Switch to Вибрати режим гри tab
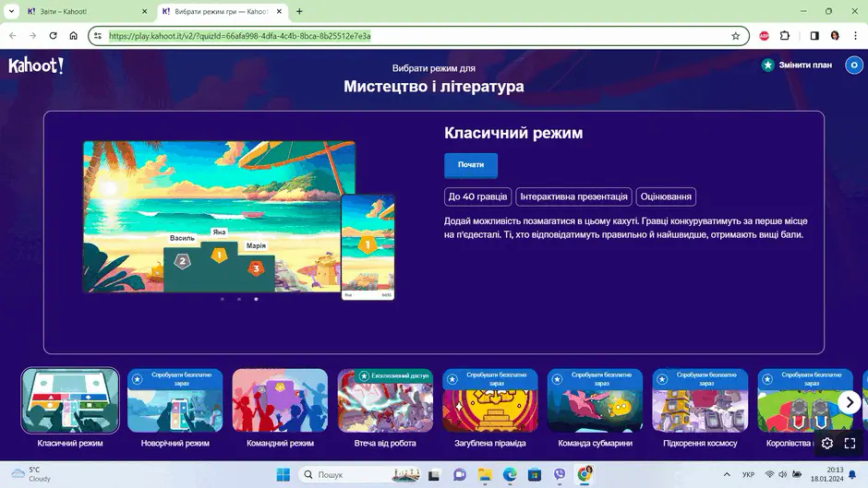The width and height of the screenshot is (868, 488). point(223,11)
